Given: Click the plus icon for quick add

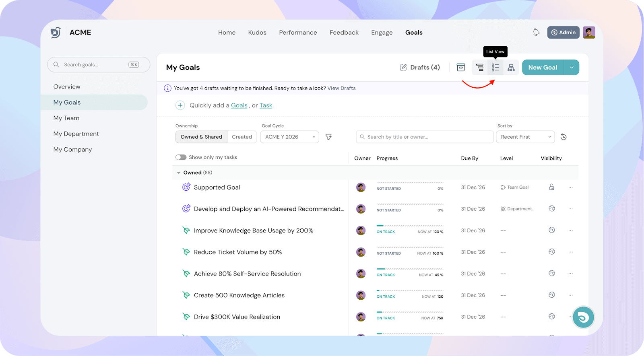Looking at the screenshot, I should pyautogui.click(x=180, y=105).
